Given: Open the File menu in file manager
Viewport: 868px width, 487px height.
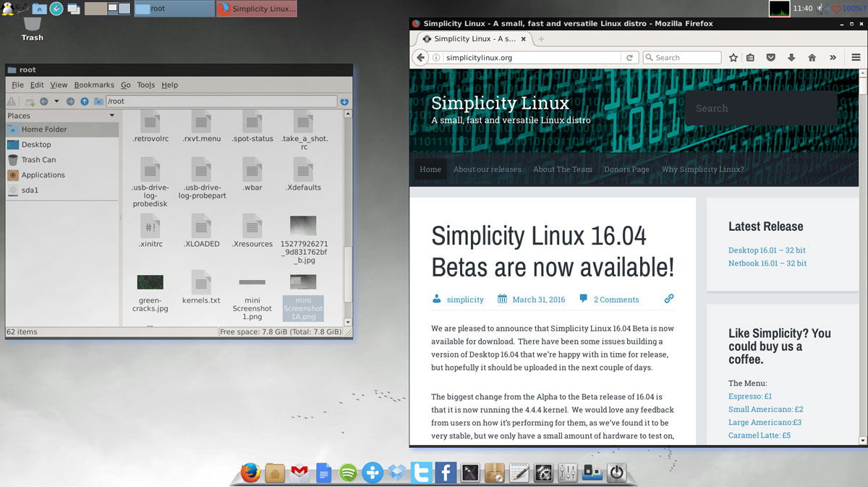Looking at the screenshot, I should pyautogui.click(x=17, y=85).
